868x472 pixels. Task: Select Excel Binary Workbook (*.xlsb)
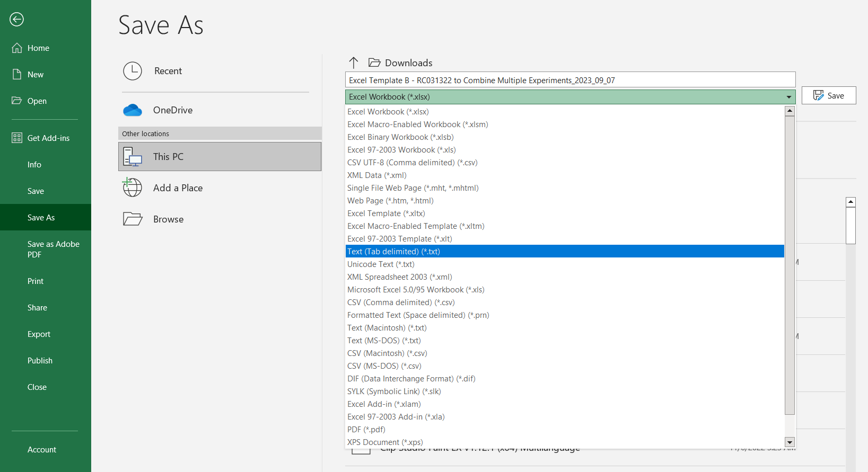point(565,137)
